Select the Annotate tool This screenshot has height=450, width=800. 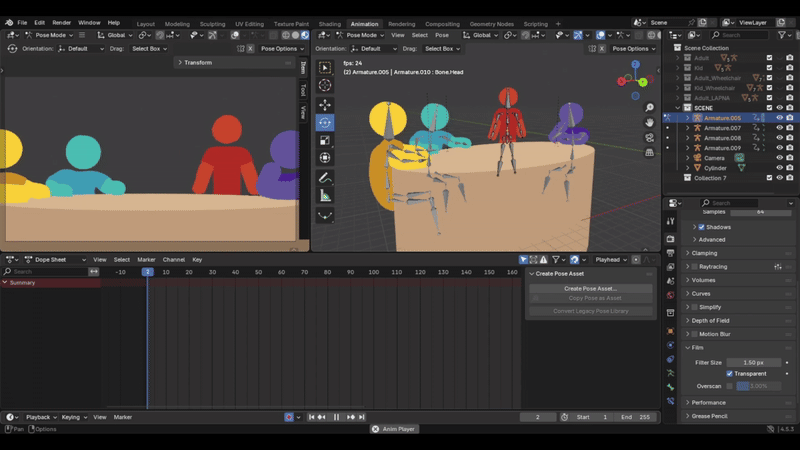pyautogui.click(x=325, y=178)
